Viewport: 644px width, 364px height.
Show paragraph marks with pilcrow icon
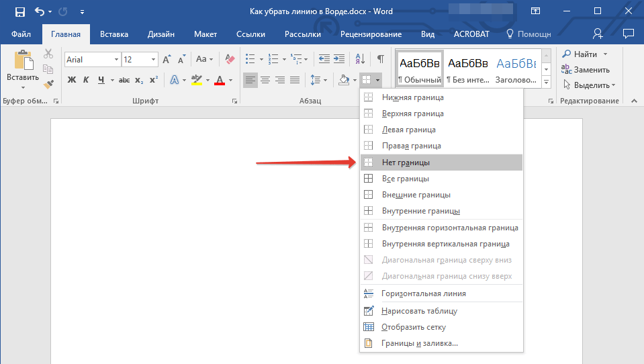click(380, 59)
